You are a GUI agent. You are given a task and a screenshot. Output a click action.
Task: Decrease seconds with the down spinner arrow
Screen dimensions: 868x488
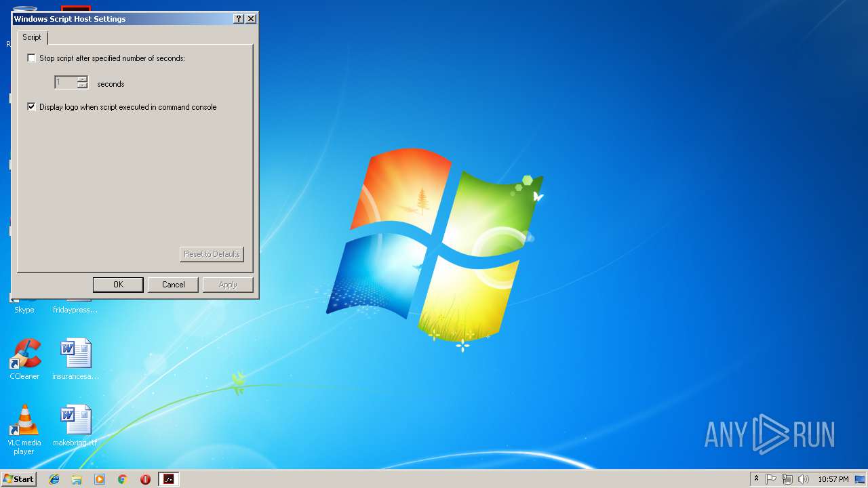(82, 86)
